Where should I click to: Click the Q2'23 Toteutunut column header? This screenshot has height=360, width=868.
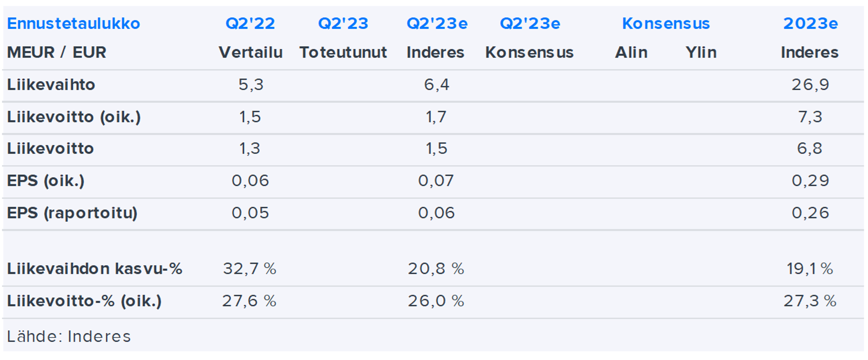(343, 24)
